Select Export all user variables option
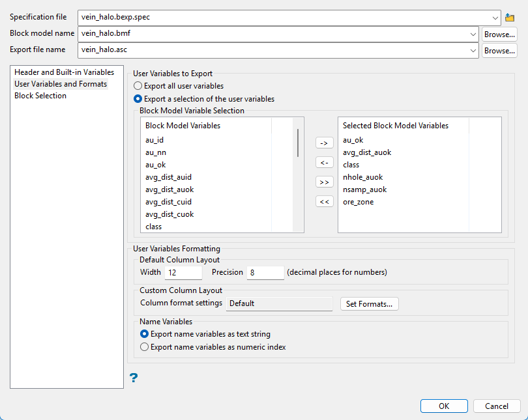Viewport: 528px width, 420px height. (138, 86)
